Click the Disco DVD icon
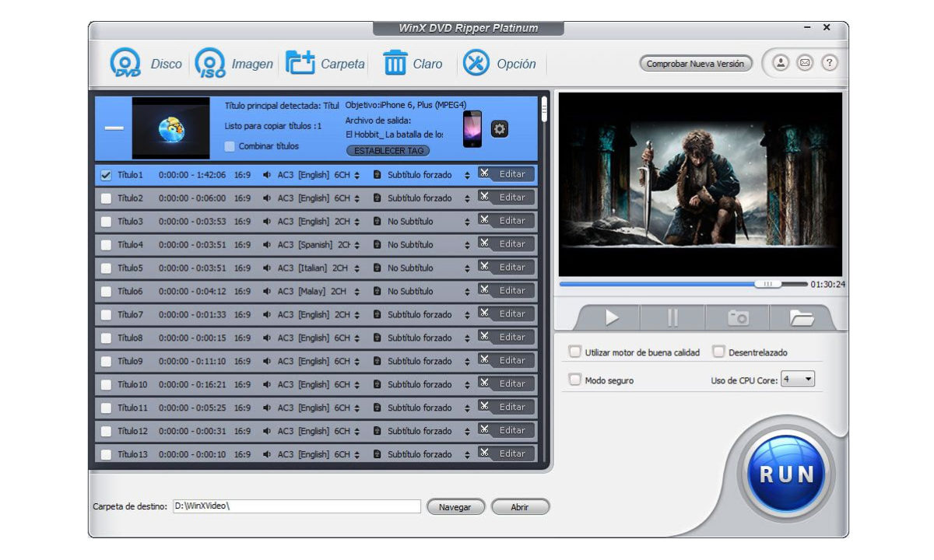The height and width of the screenshot is (560, 934). 125,63
